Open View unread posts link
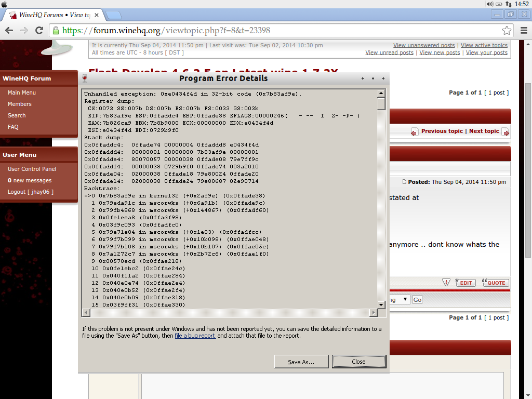Viewport: 532px width, 399px height. click(x=390, y=52)
